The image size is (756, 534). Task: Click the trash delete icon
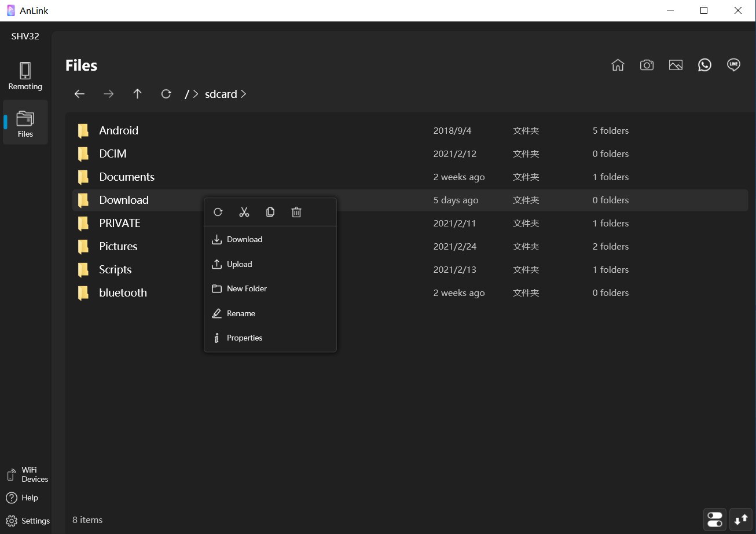click(x=296, y=212)
